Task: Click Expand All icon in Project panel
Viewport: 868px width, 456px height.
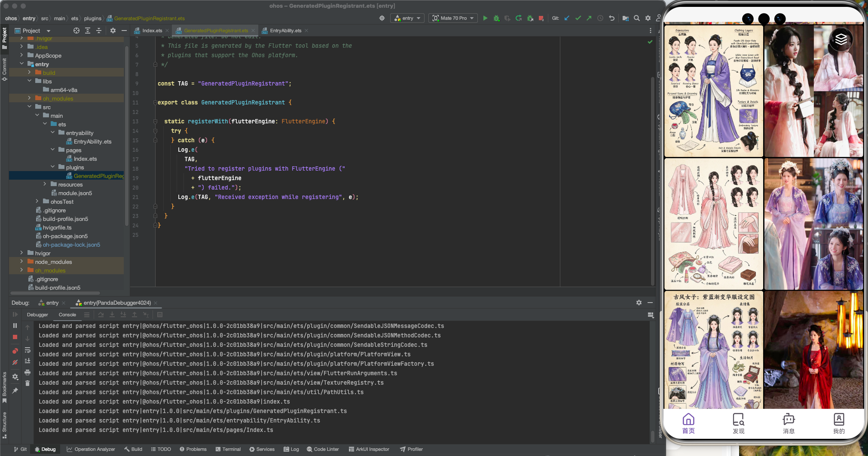Action: click(x=88, y=31)
